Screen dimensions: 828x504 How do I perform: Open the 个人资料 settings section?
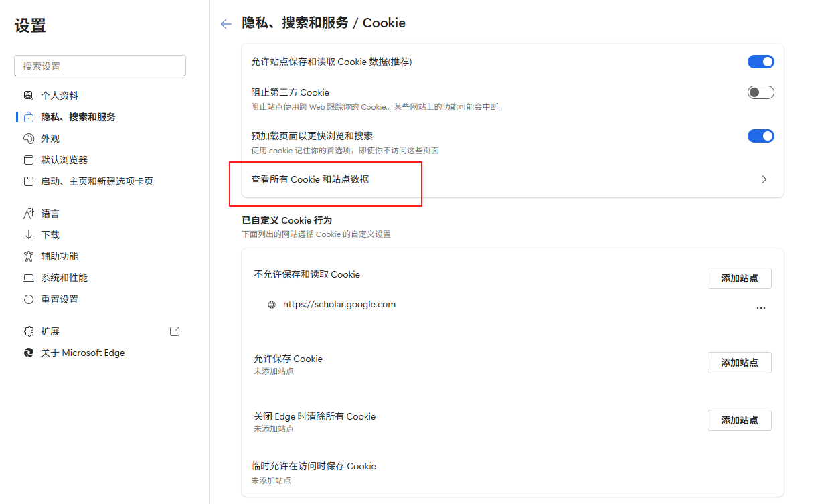28,95
